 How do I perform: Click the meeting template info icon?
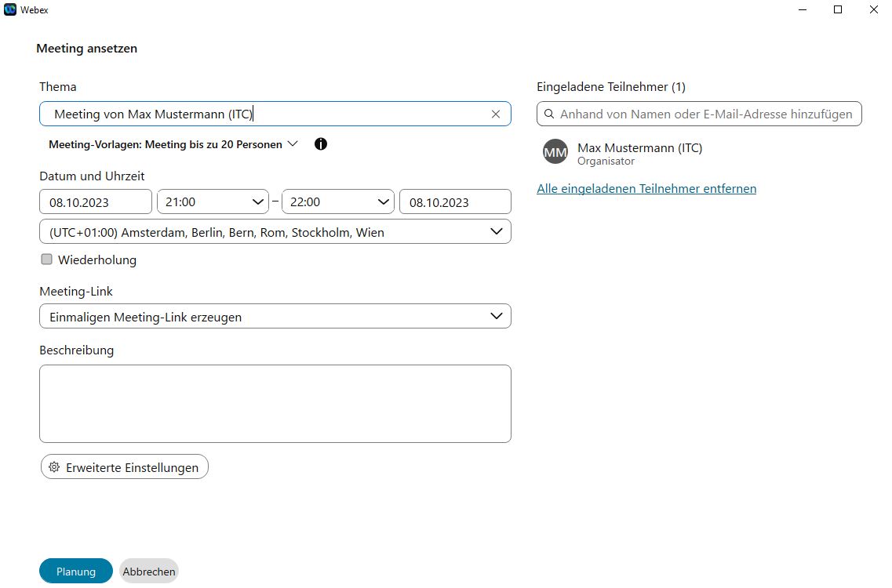tap(320, 144)
